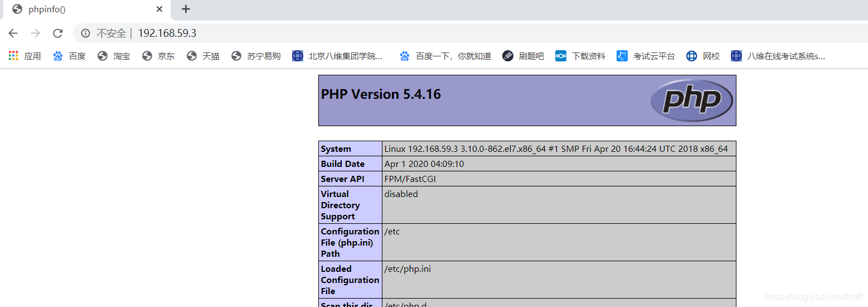Click the Loaded Configuration File label
The width and height of the screenshot is (868, 307).
(x=350, y=280)
